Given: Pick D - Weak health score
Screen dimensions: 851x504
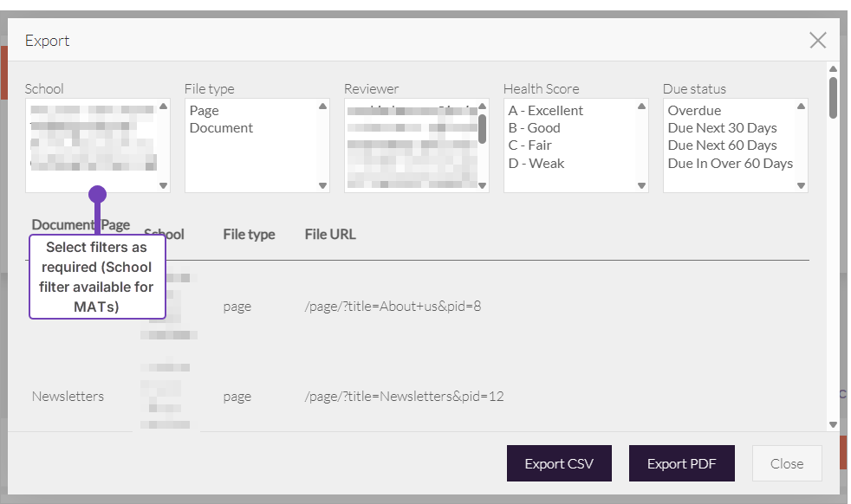Looking at the screenshot, I should 536,163.
